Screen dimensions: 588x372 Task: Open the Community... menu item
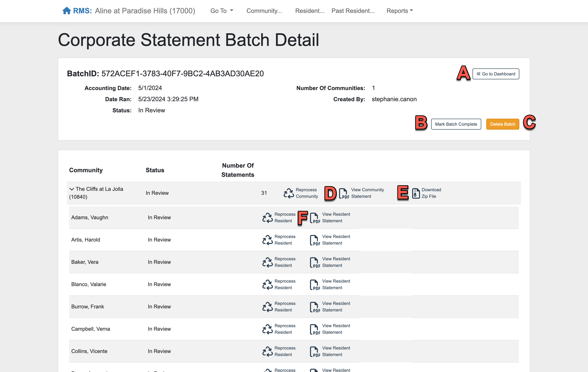pos(264,11)
